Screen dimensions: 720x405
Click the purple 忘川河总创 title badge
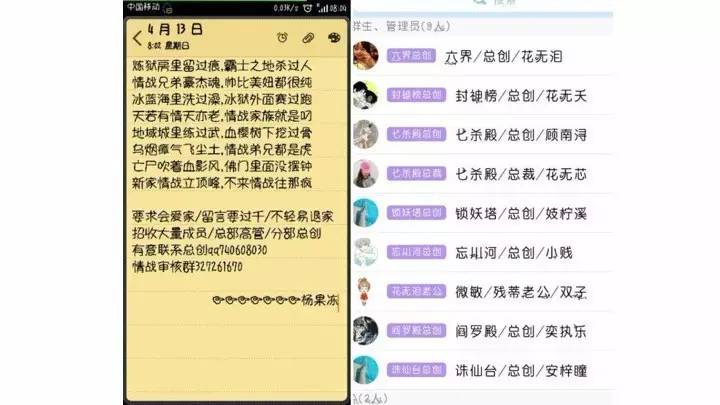416,252
